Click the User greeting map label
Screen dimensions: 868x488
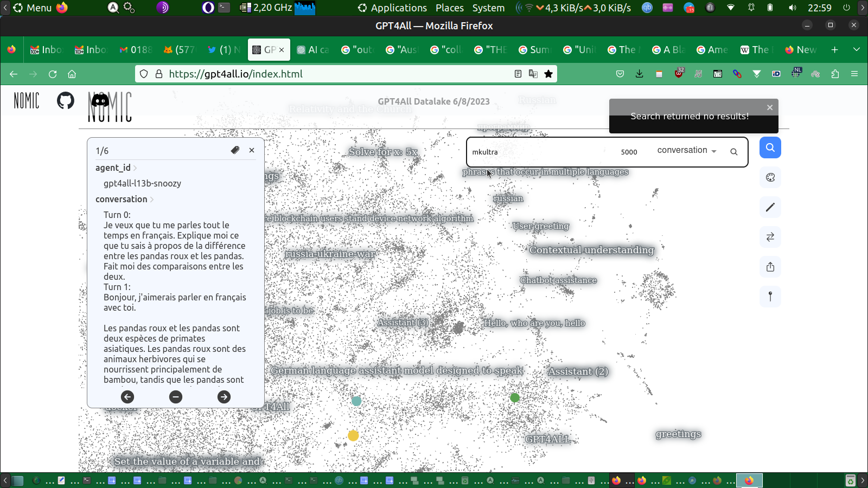(x=541, y=226)
